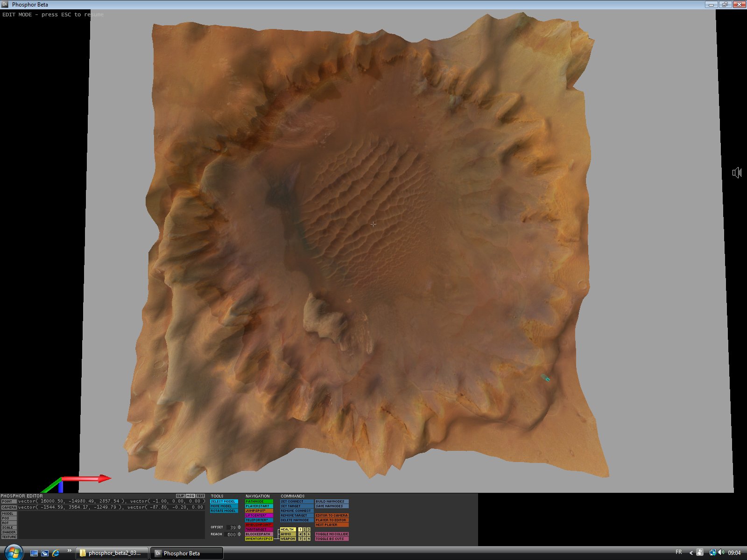Click Phosphor Beta taskbar button
The width and height of the screenshot is (747, 560).
[187, 553]
